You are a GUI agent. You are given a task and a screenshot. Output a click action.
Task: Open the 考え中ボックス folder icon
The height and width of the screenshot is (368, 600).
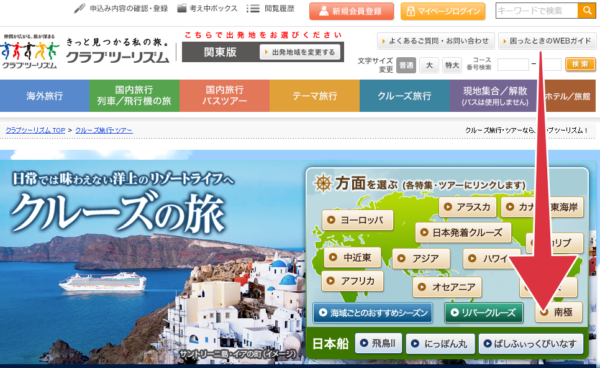(182, 8)
